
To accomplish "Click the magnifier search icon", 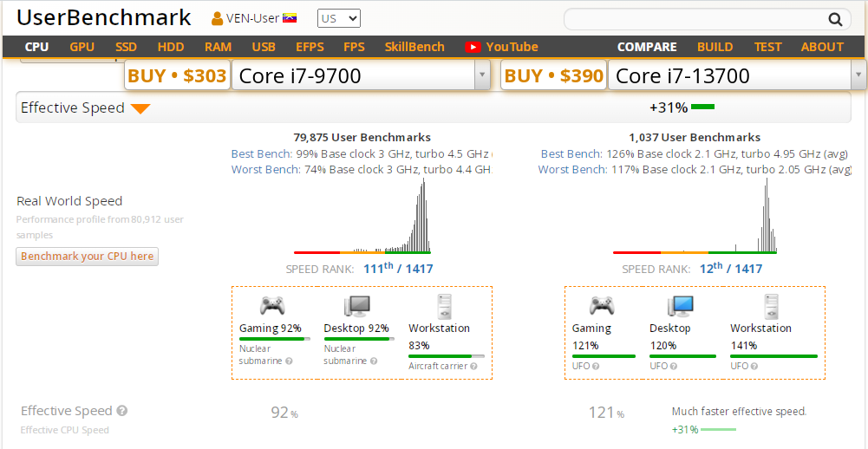I will point(835,19).
